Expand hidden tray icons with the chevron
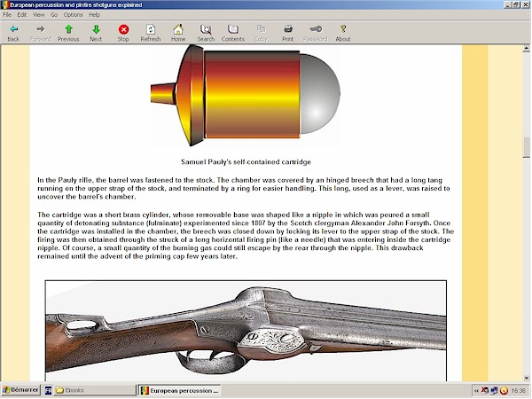The image size is (532, 399). (x=477, y=391)
